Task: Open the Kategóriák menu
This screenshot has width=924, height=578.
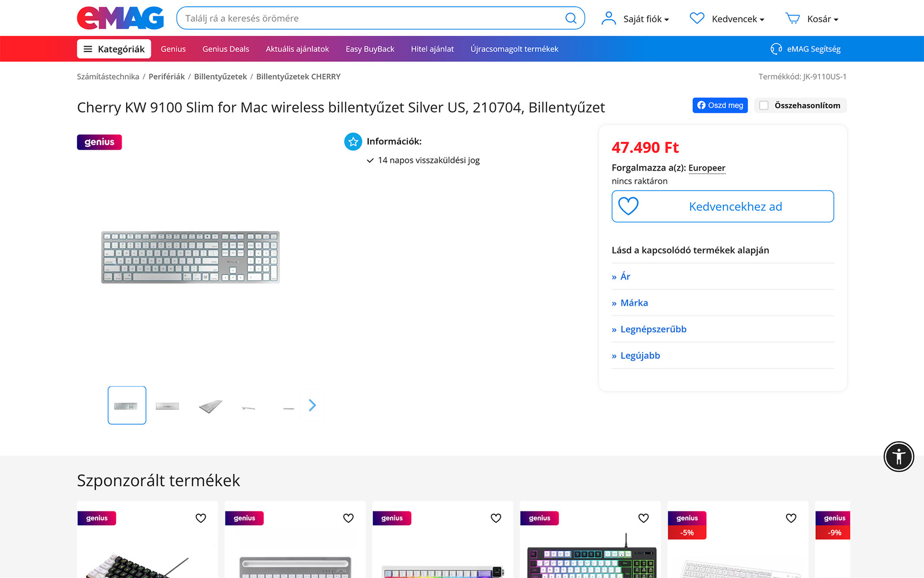Action: [114, 49]
